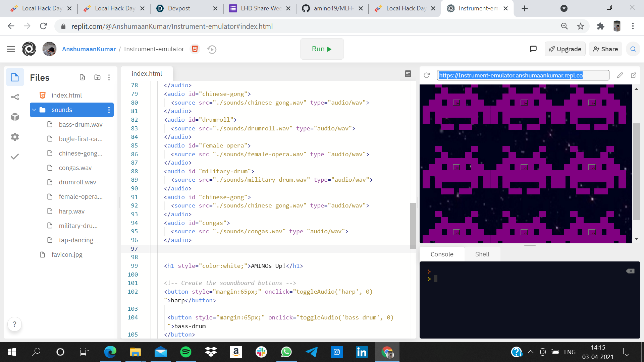Click the add new folder icon

coord(98,77)
